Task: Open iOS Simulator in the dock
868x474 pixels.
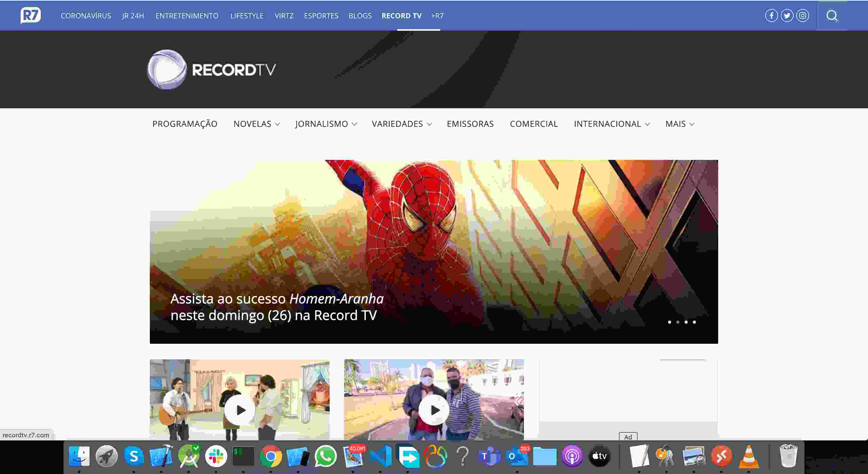Action: [x=298, y=456]
